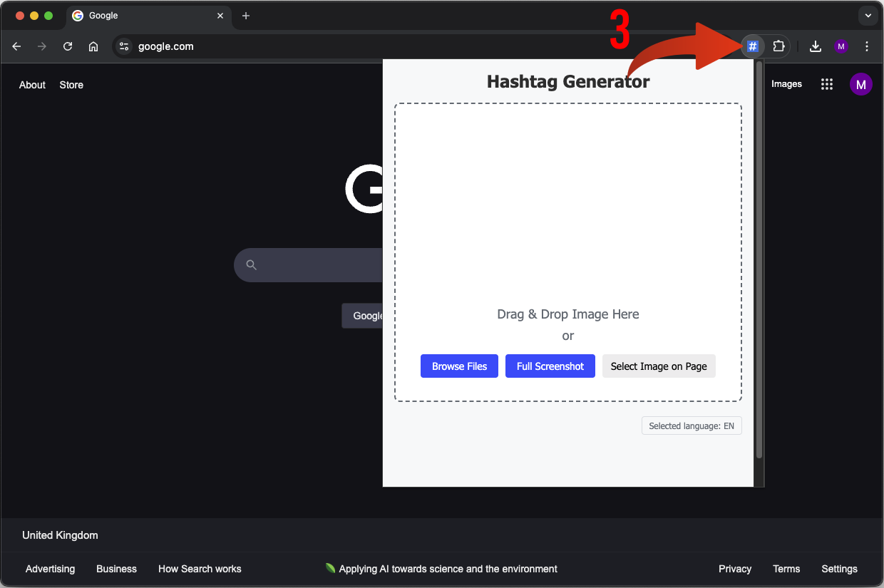Image resolution: width=884 pixels, height=588 pixels.
Task: Open the Images link
Action: click(786, 84)
